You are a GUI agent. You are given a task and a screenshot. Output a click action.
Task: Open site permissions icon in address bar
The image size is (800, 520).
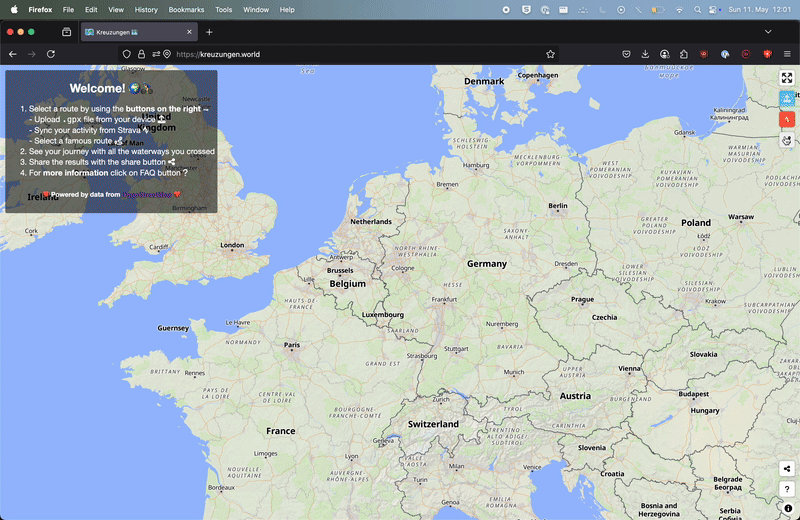[156, 54]
